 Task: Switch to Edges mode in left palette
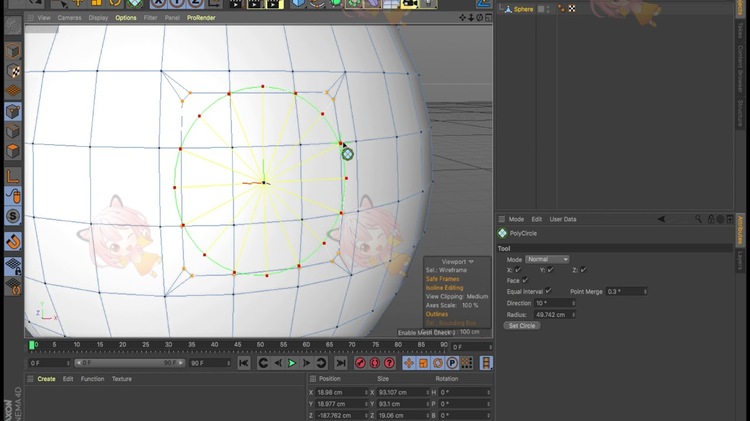(13, 131)
